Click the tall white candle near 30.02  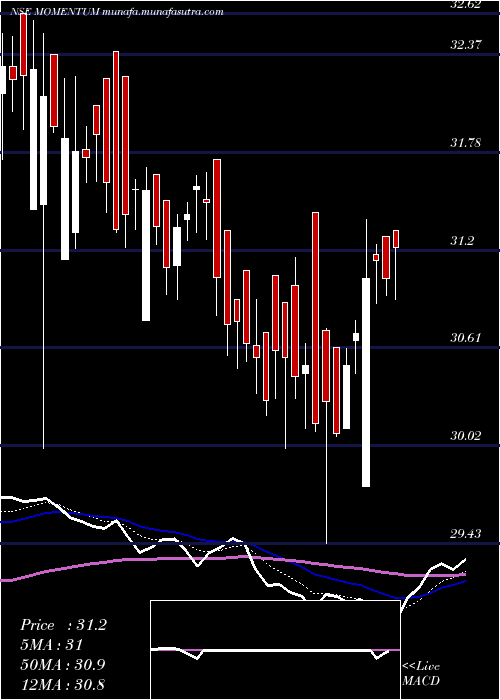click(x=366, y=382)
